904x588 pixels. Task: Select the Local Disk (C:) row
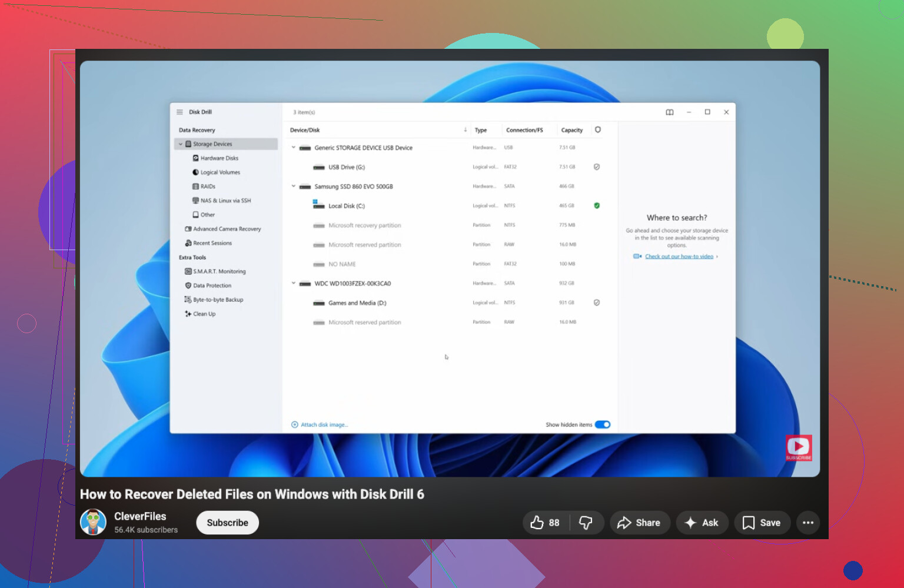coord(450,206)
